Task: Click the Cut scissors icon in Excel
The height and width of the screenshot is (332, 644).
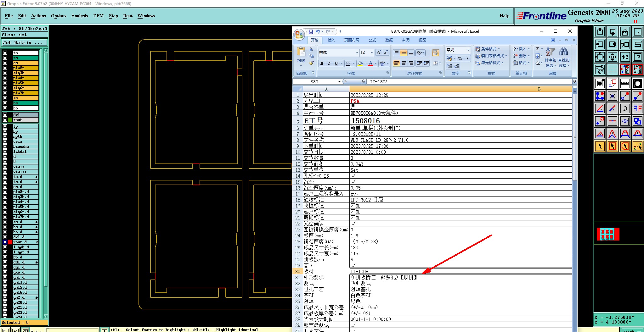Action: point(311,49)
